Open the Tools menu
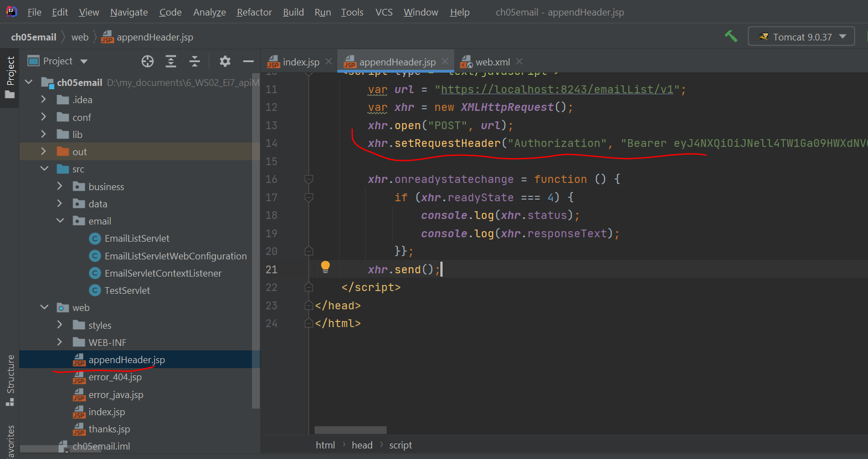Screen dimensions: 868x459 [352, 12]
